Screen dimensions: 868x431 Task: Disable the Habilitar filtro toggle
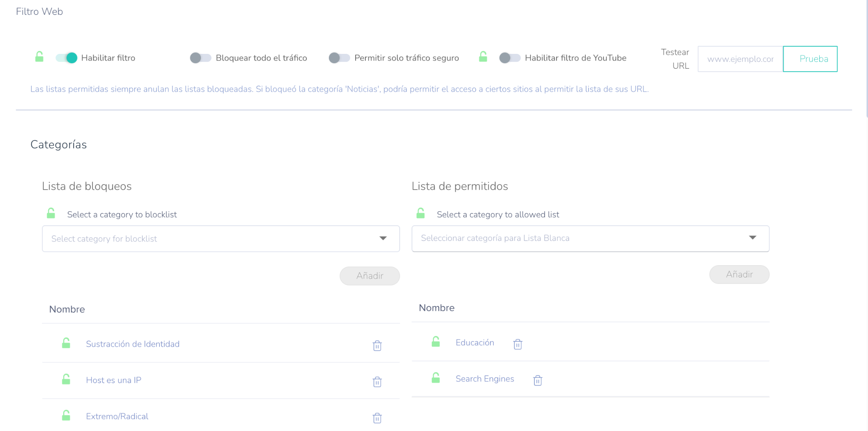coord(67,58)
